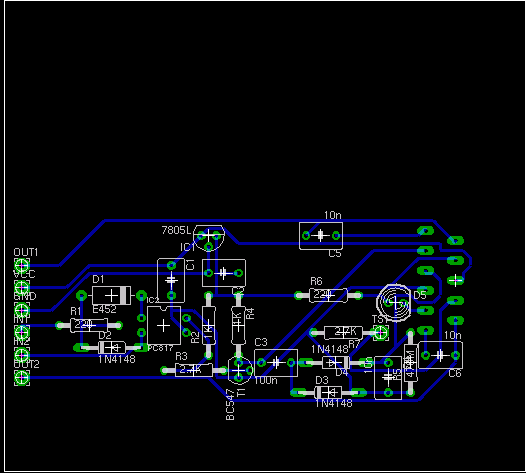Select the R3 resistor

(194, 370)
